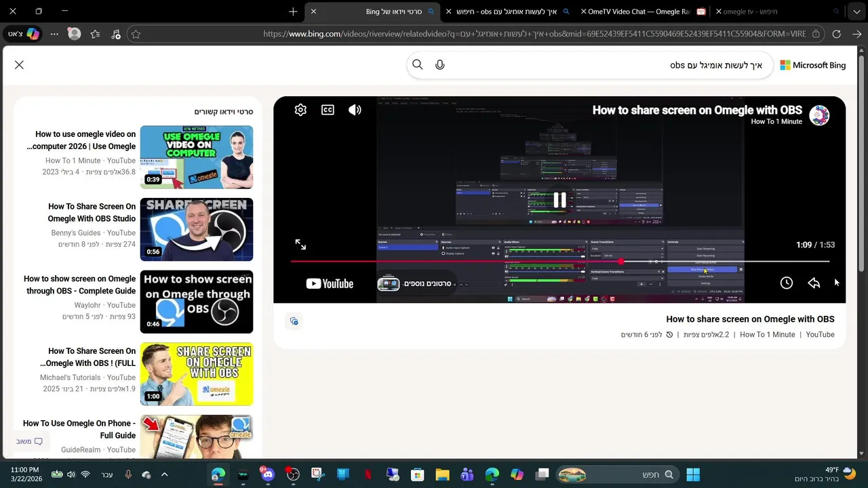Open the Windows Start menu
Viewport: 868px width, 488px height.
[x=693, y=474]
